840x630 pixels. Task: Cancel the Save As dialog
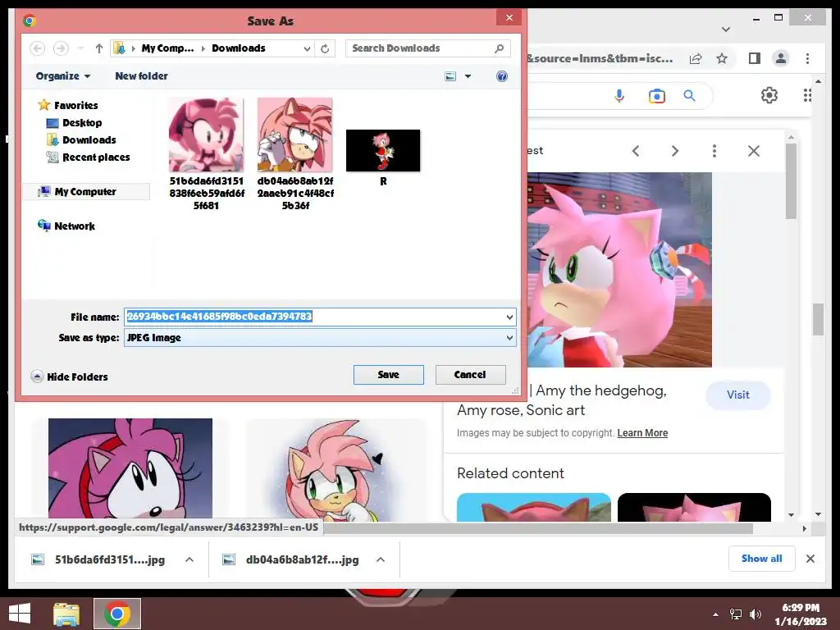coord(470,374)
